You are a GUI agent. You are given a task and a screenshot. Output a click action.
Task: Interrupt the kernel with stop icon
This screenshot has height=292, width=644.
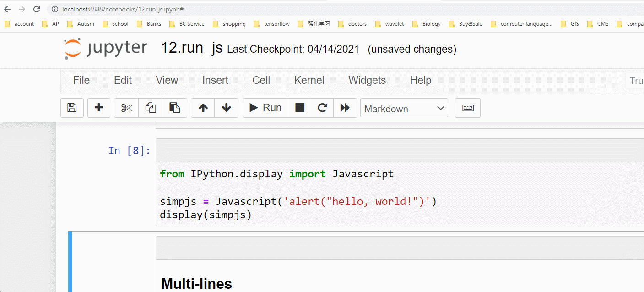(x=299, y=108)
